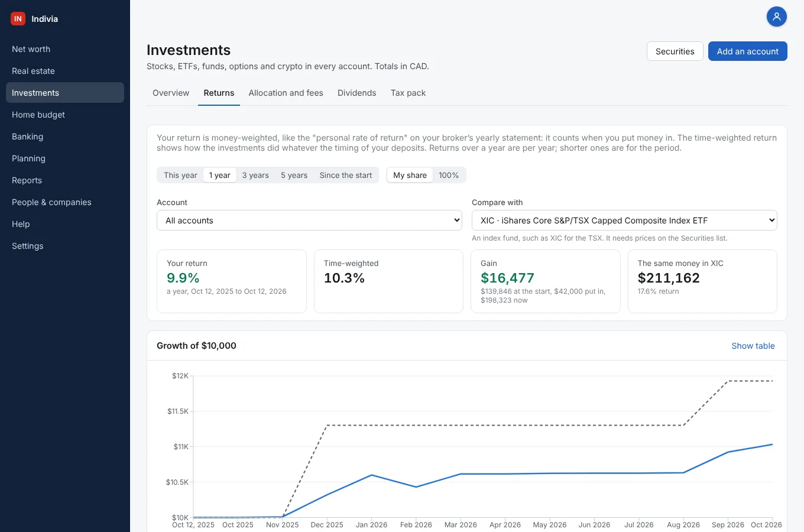Click the Indivia IN logo icon

pyautogui.click(x=18, y=19)
